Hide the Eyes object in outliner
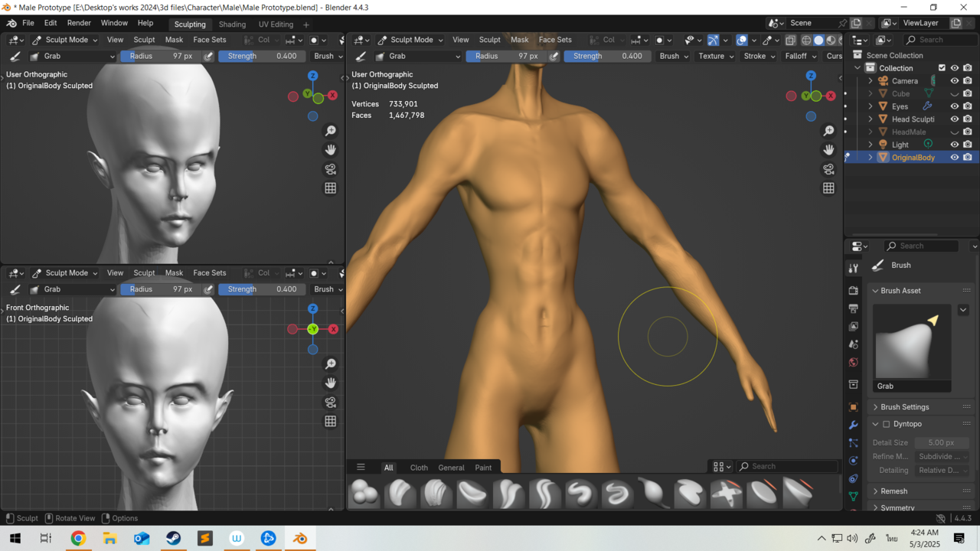The image size is (980, 551). 954,106
